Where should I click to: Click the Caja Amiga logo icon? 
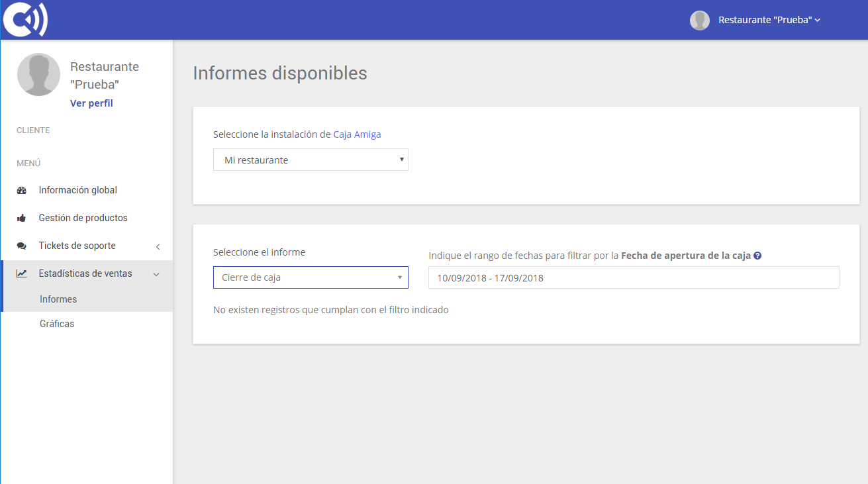click(x=24, y=19)
